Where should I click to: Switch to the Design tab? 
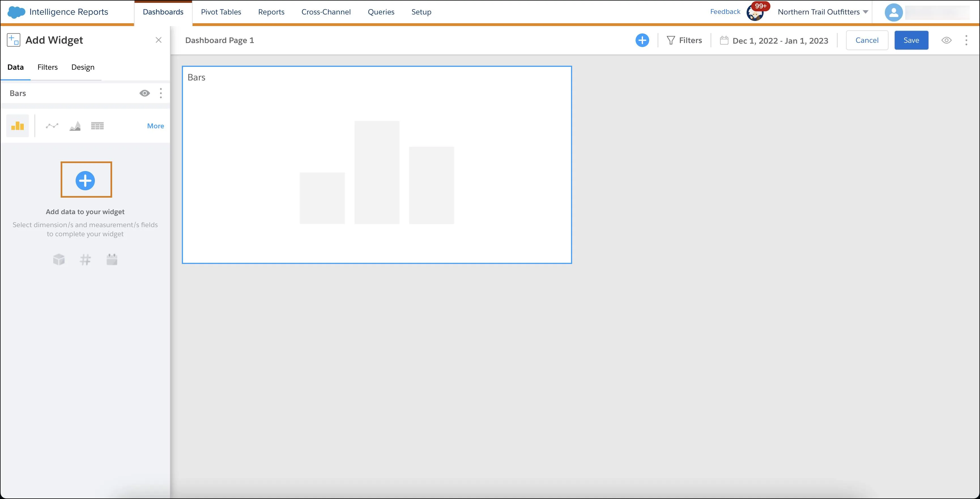coord(82,67)
